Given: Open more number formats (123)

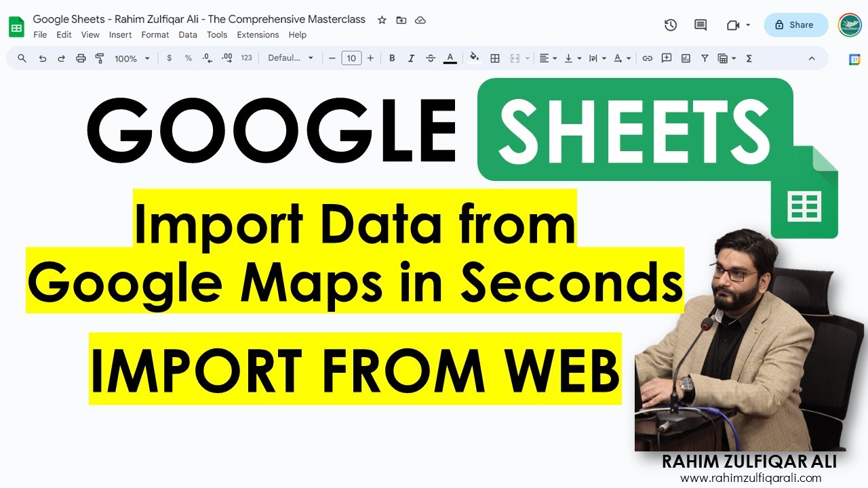Looking at the screenshot, I should coord(247,58).
